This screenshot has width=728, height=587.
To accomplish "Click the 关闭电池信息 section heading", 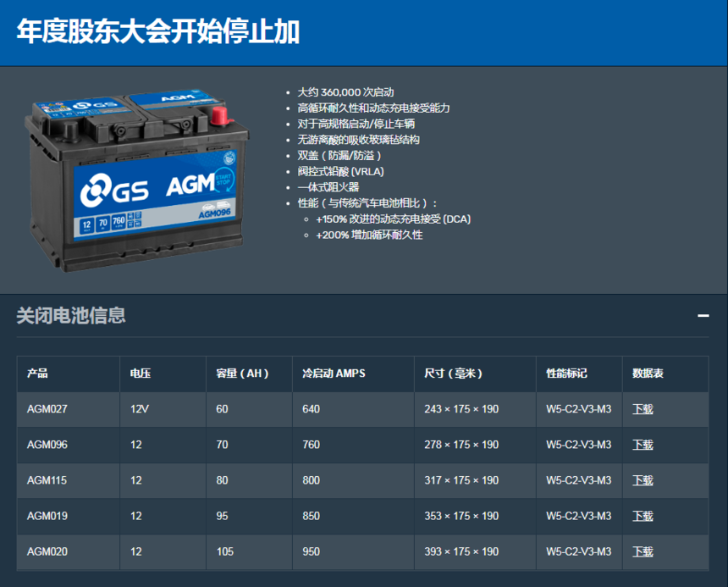I will 71,315.
